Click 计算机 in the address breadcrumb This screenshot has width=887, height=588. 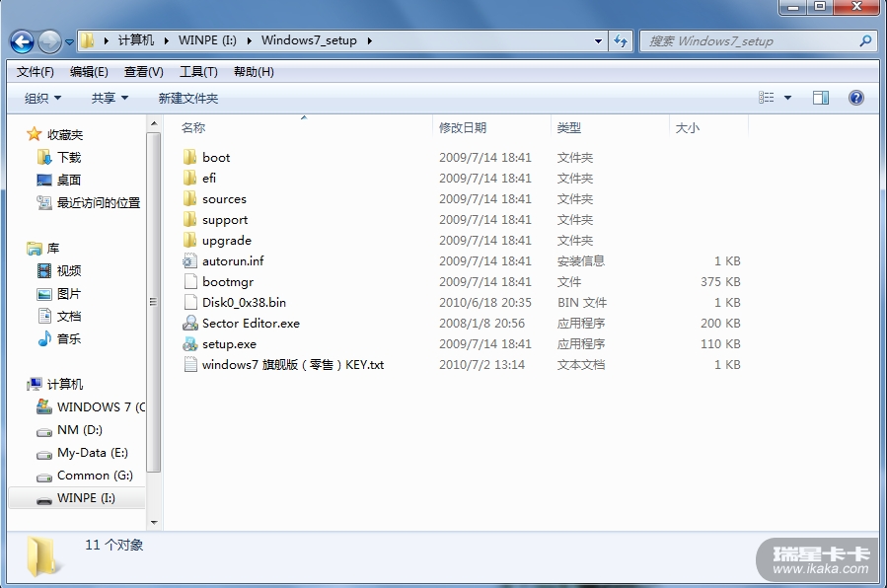coord(136,40)
